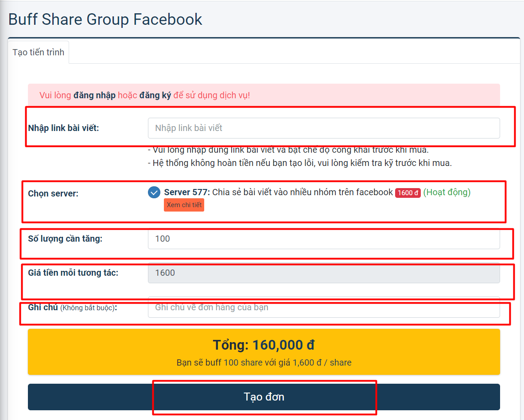Follow the đăng ký link
Viewport: 524px width, 420px height.
coord(155,96)
